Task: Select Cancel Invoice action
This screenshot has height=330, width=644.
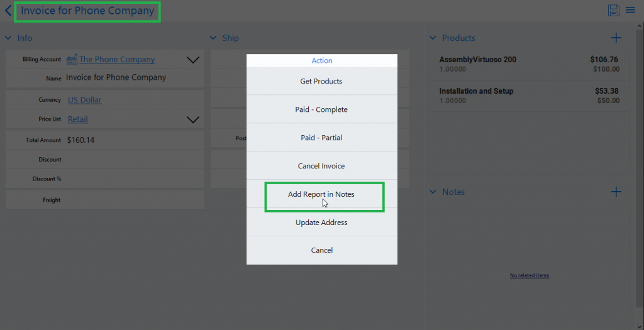Action: [x=321, y=166]
